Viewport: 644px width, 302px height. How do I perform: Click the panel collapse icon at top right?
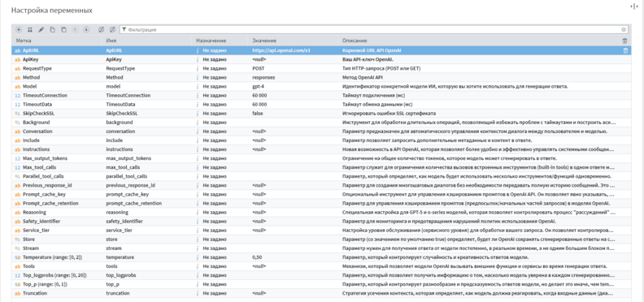coord(634,6)
